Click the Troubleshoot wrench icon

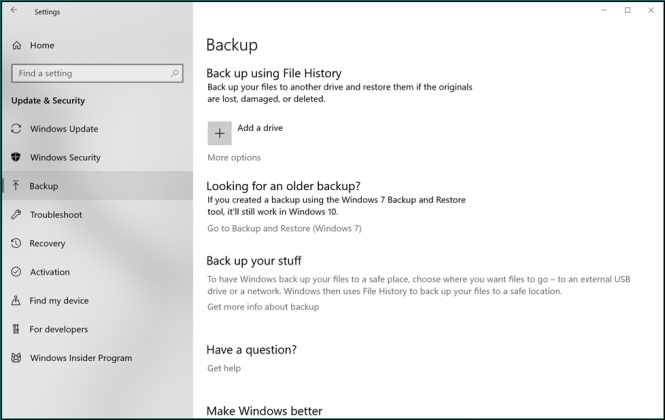coord(17,215)
